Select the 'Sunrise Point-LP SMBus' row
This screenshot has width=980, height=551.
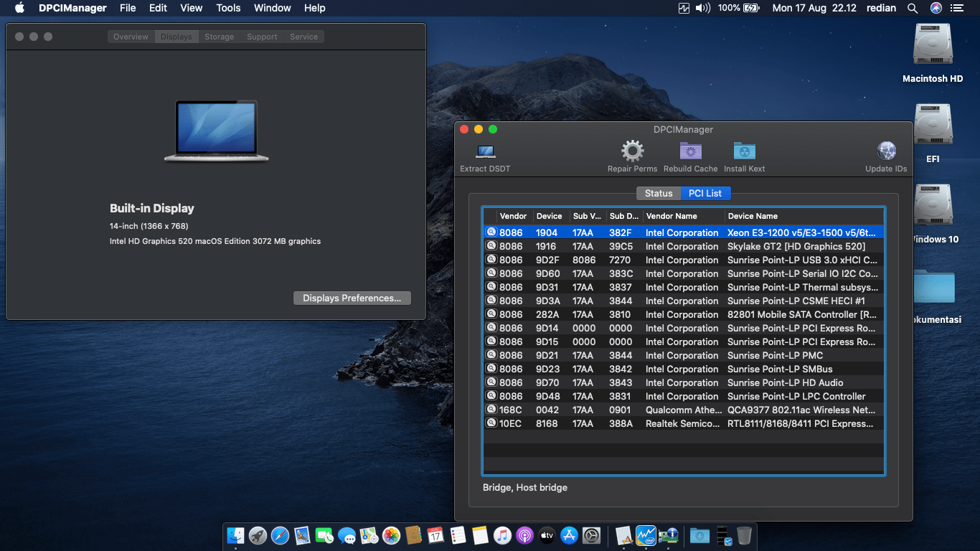coord(684,369)
